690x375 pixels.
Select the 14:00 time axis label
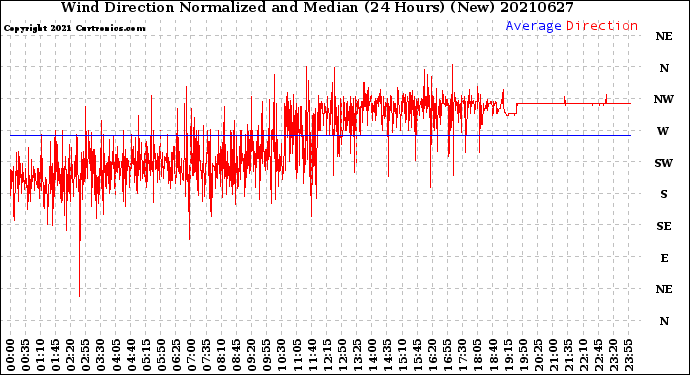pyautogui.click(x=372, y=355)
